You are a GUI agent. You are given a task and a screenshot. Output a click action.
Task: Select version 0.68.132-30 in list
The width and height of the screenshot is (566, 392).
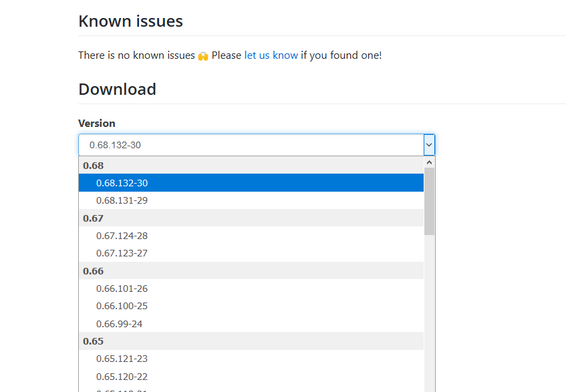coord(251,183)
